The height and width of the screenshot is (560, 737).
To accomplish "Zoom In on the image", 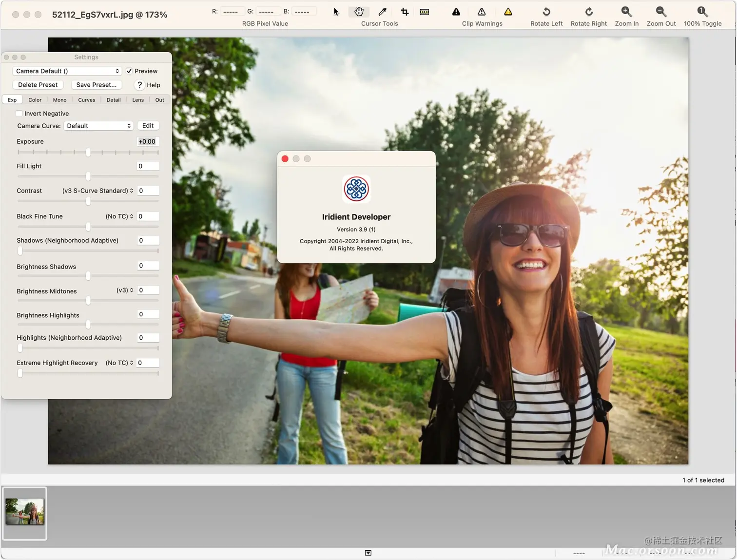I will tap(626, 12).
